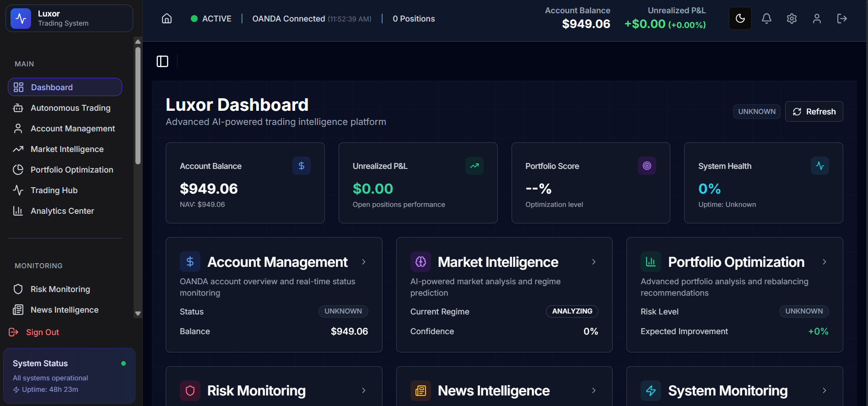
Task: Click Sign Out link
Action: [42, 332]
